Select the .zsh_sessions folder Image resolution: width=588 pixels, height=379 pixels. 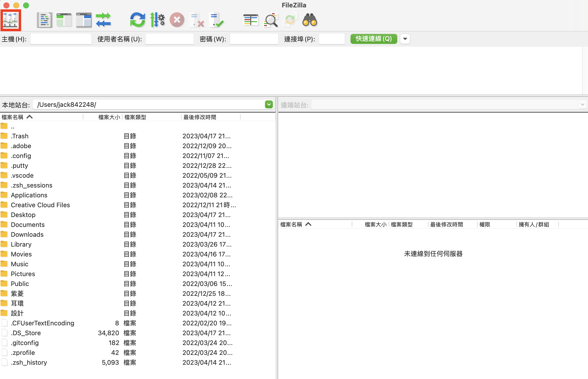[138, 185]
